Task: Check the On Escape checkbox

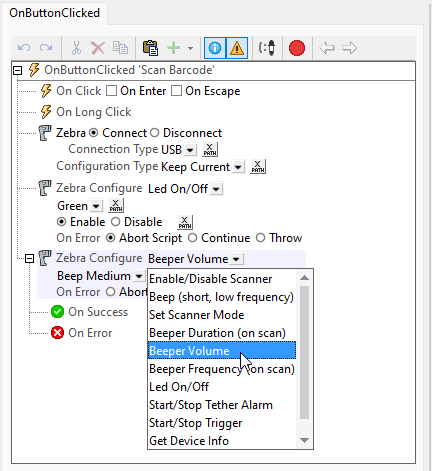Action: tap(176, 91)
